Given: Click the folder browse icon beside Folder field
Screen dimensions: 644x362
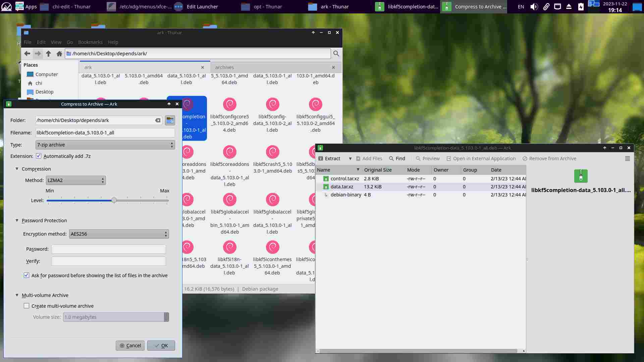Looking at the screenshot, I should [170, 120].
